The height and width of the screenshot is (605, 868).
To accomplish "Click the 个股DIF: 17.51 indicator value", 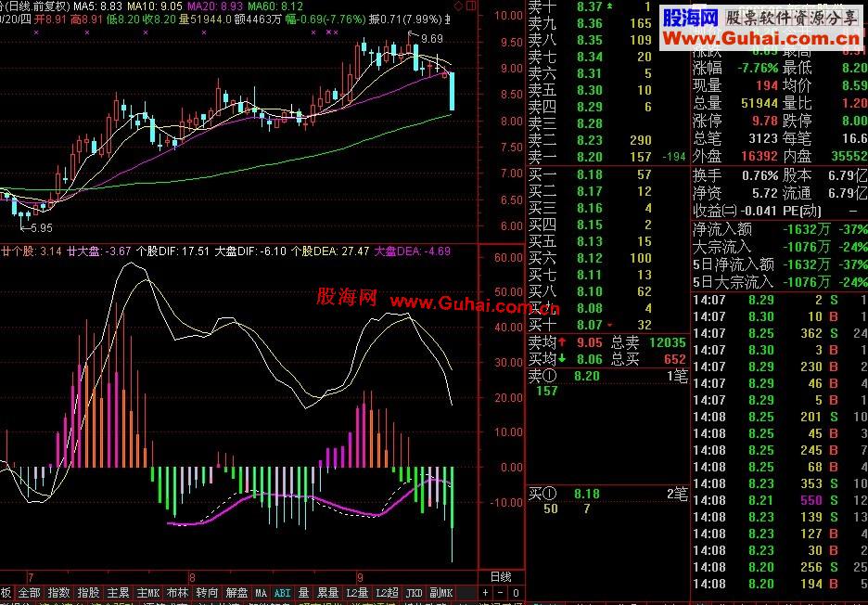I will pos(172,251).
